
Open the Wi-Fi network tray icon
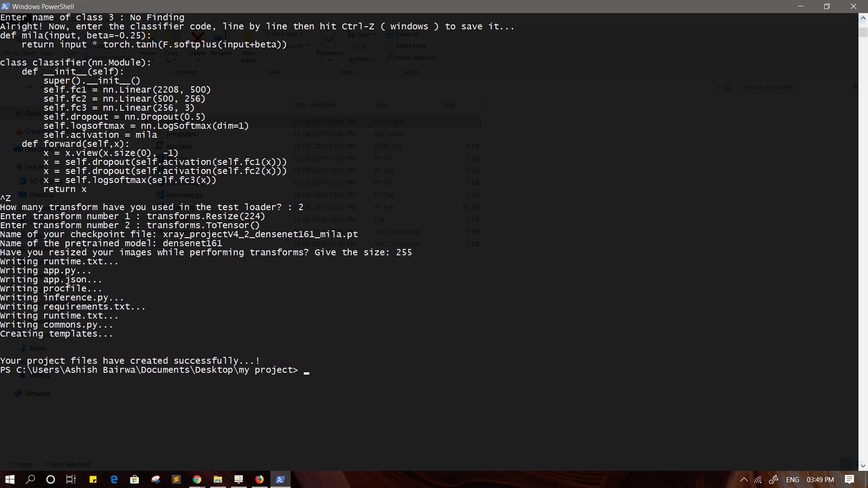coord(758,480)
